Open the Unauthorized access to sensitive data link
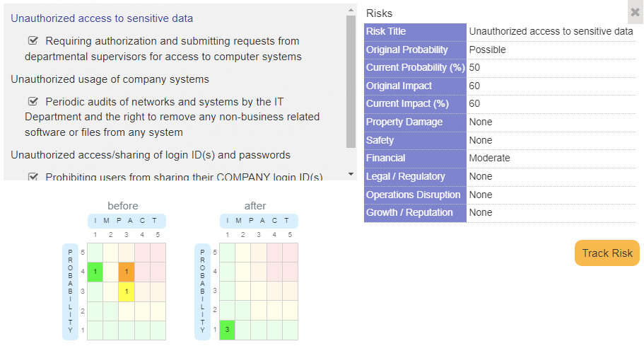The height and width of the screenshot is (363, 644). pos(102,18)
